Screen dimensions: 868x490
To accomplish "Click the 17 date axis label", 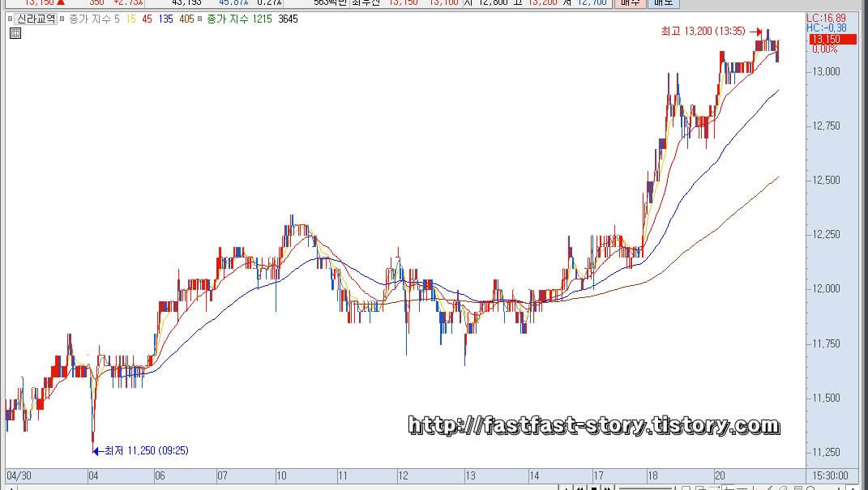I will (x=598, y=475).
